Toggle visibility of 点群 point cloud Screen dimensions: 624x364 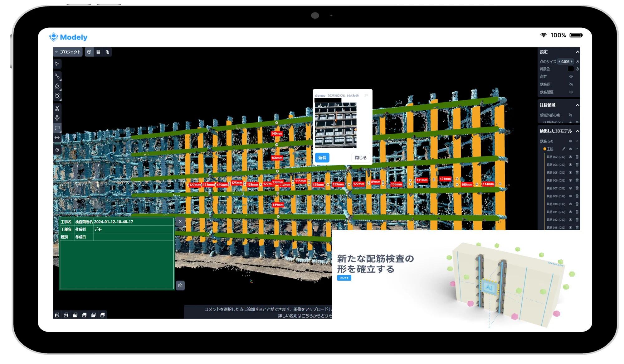coord(571,76)
